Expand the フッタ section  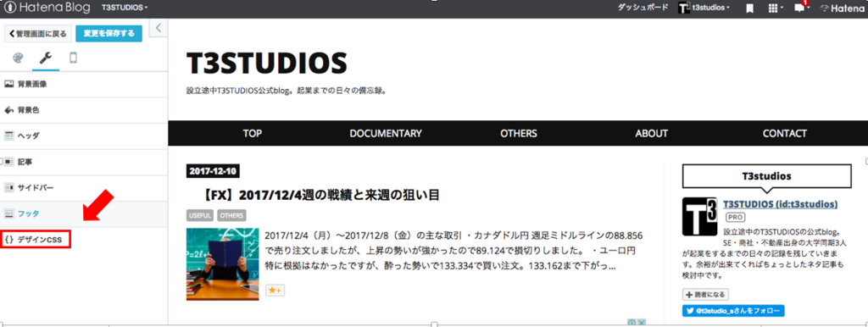click(84, 213)
